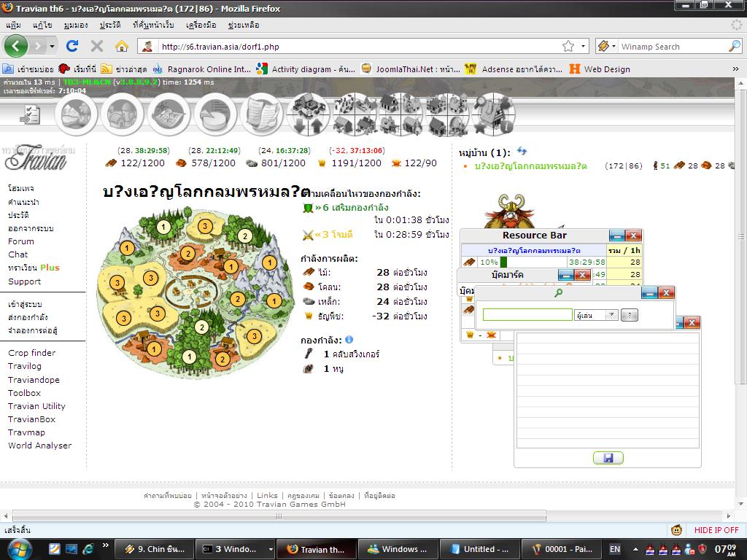Focus the Winamp Search box
This screenshot has height=560, width=747.
pos(673,46)
